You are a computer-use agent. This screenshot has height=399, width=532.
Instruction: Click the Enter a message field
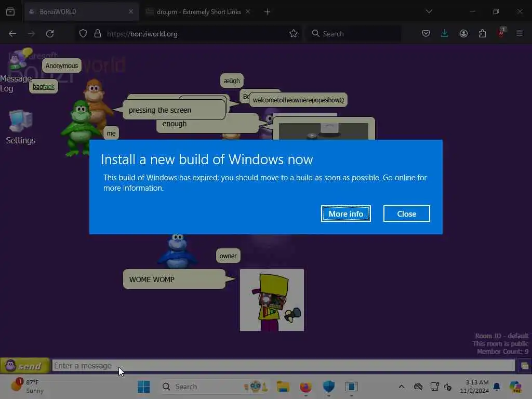283,366
